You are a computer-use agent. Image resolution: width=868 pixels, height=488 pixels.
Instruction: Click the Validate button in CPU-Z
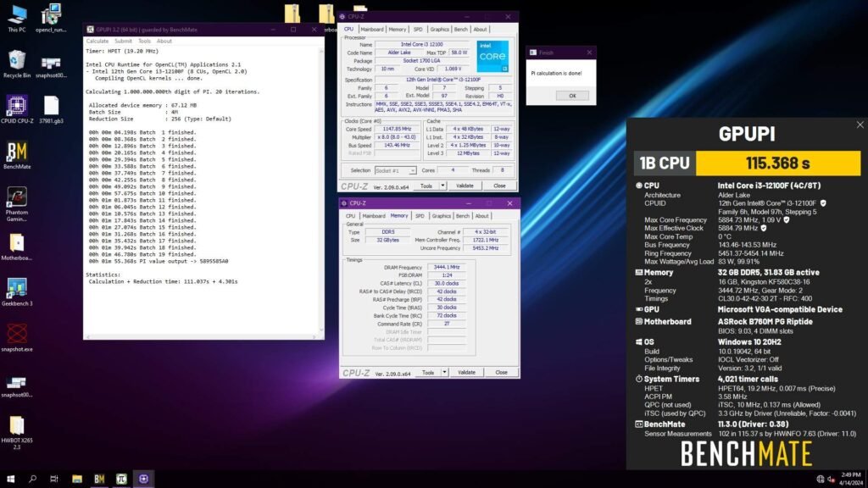pyautogui.click(x=465, y=185)
